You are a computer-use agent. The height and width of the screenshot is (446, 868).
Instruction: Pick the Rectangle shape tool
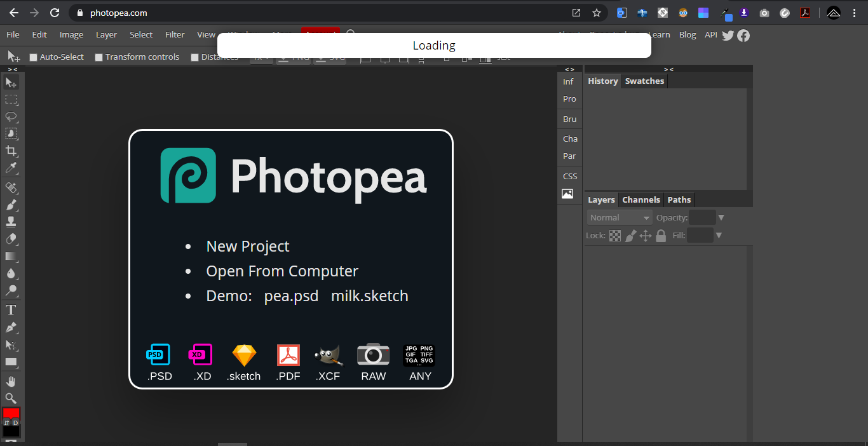(x=11, y=362)
